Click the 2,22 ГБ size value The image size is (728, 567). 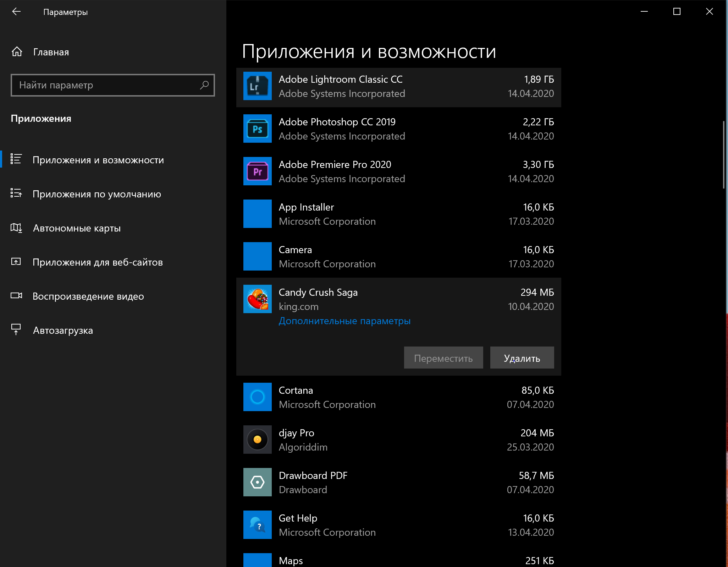point(538,122)
